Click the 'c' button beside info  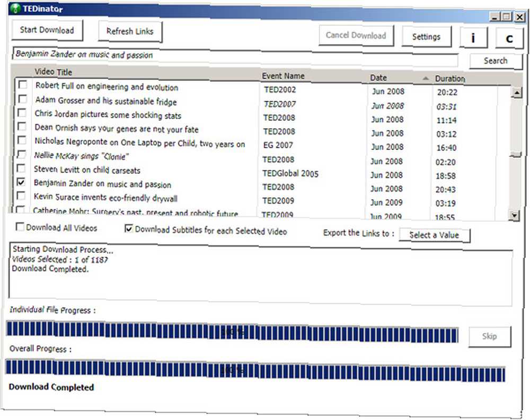(509, 39)
